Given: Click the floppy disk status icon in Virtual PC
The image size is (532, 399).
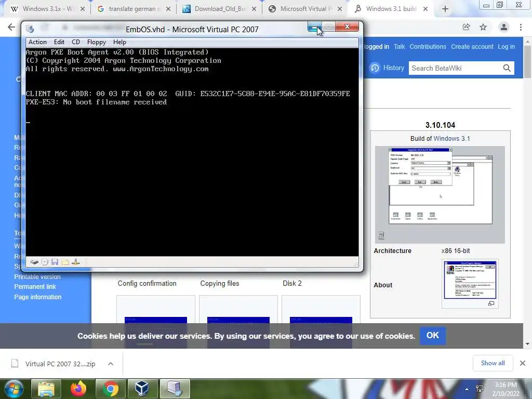Looking at the screenshot, I should (x=55, y=262).
